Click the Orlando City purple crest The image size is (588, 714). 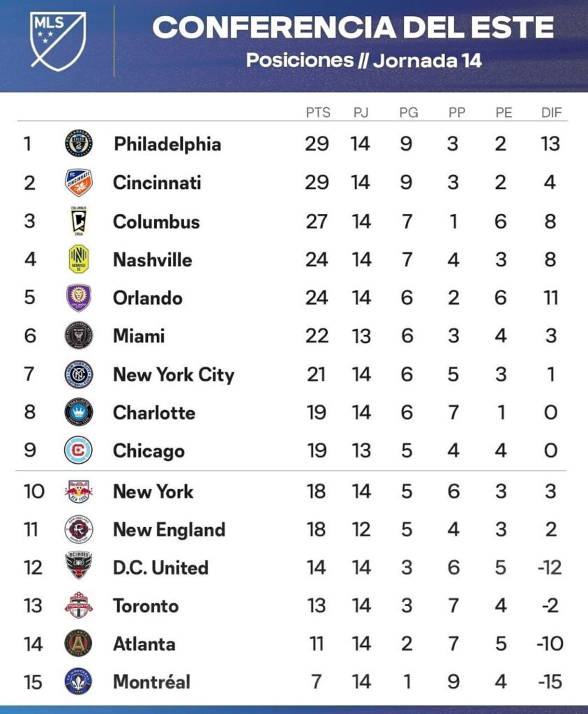[78, 297]
